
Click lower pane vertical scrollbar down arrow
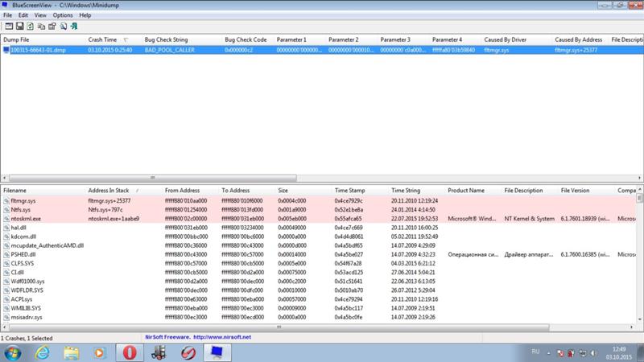click(x=640, y=319)
